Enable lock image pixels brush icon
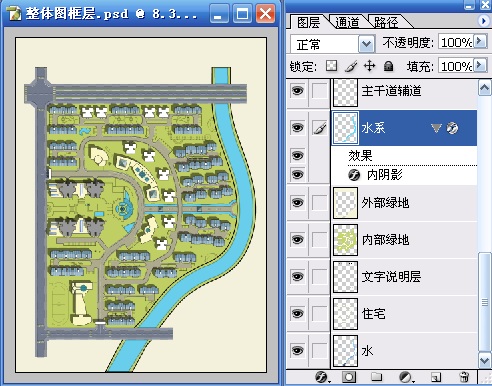 (x=351, y=66)
